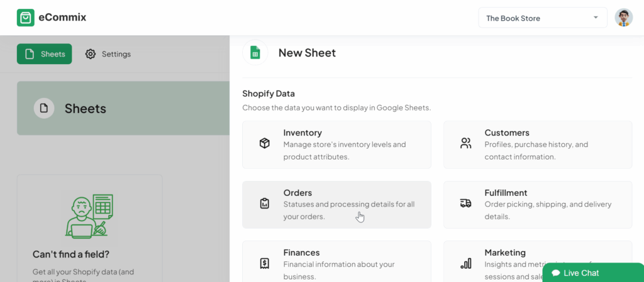Click the Sheets banner heading text
The height and width of the screenshot is (282, 644).
[86, 109]
